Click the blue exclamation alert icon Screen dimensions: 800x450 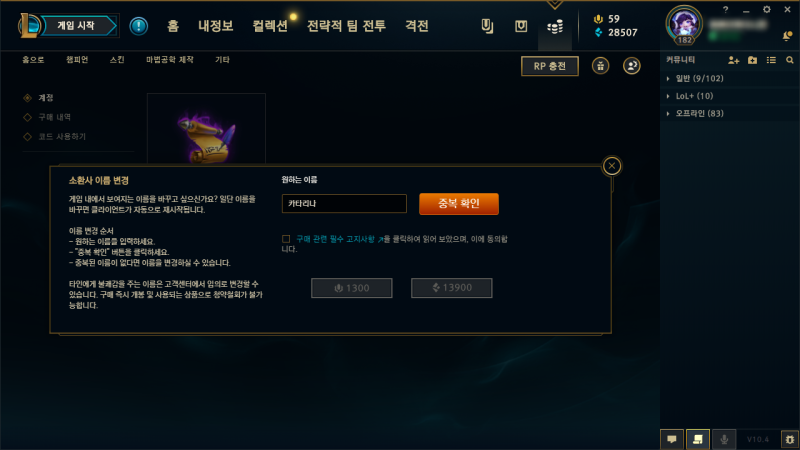click(138, 26)
